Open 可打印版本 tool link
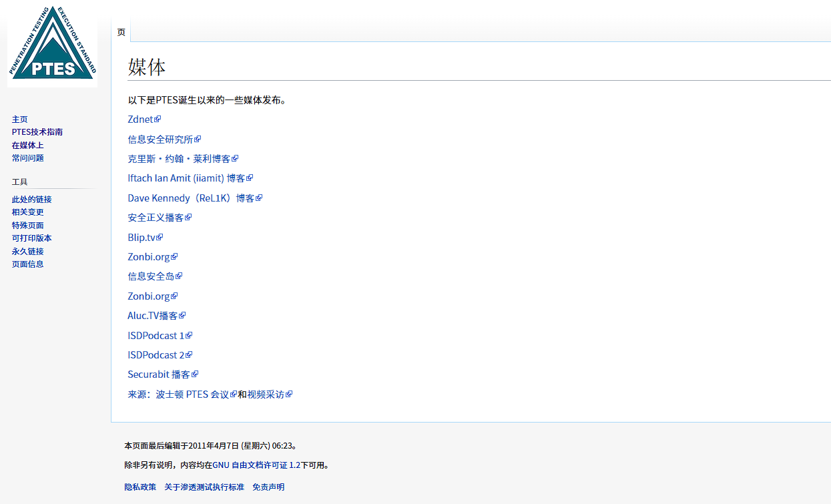The height and width of the screenshot is (504, 831). click(32, 238)
